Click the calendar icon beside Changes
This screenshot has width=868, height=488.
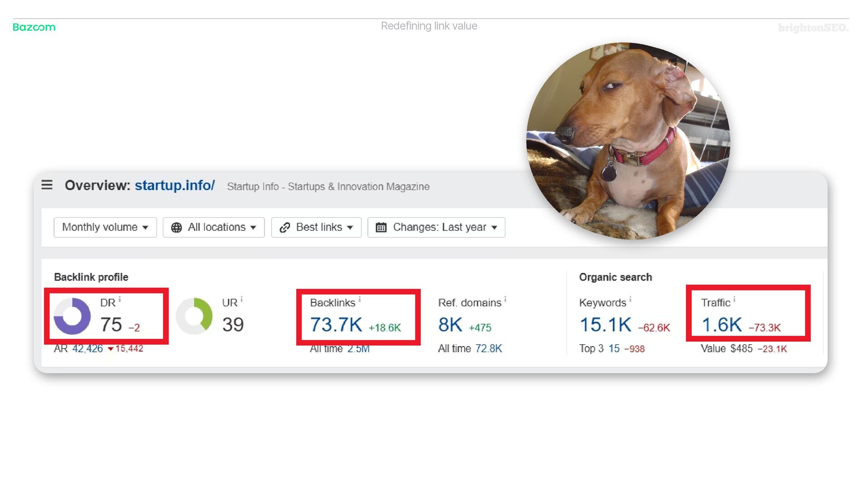point(381,227)
